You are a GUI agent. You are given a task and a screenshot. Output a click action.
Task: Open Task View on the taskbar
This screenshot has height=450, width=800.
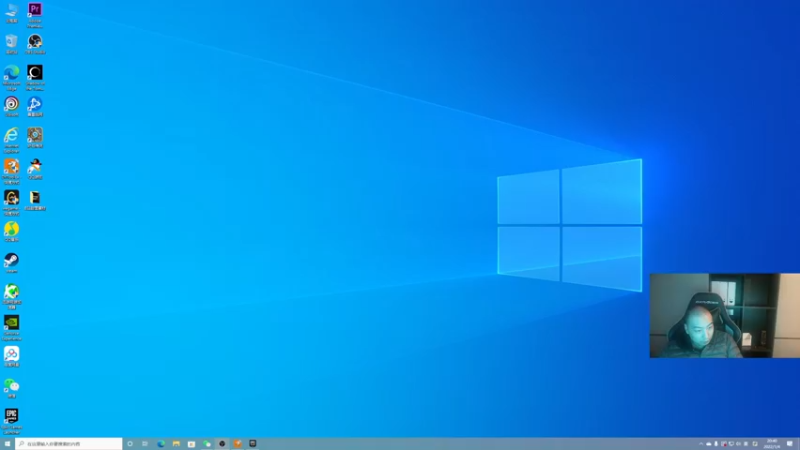(145, 444)
